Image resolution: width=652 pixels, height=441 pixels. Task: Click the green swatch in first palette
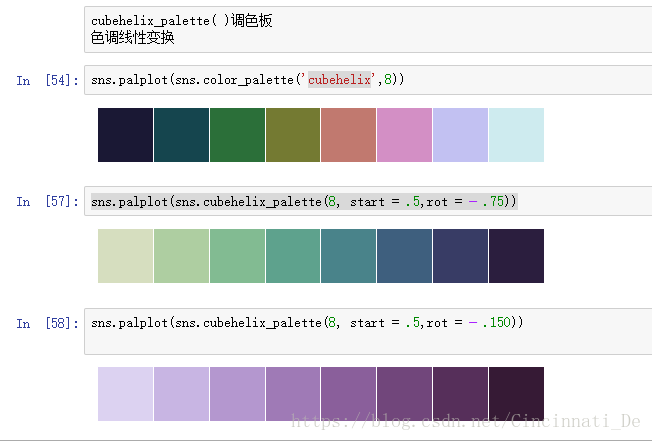pyautogui.click(x=237, y=135)
